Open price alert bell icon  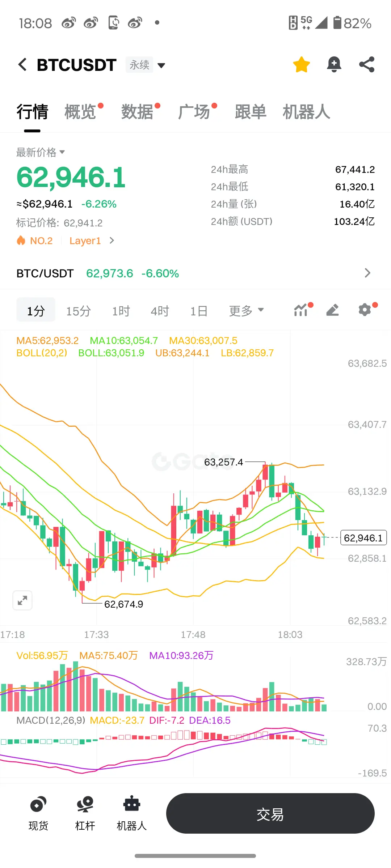pos(334,65)
